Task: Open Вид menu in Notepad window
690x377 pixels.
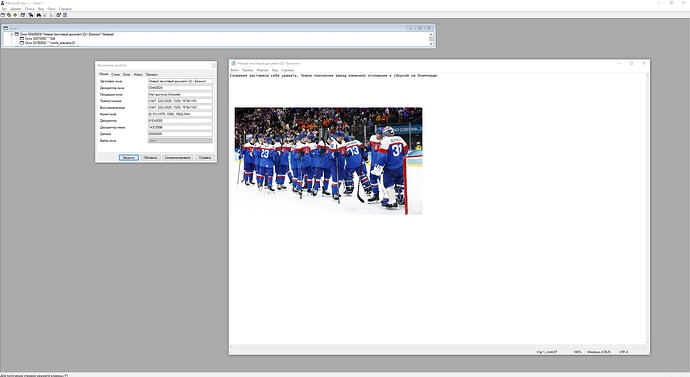Action: pyautogui.click(x=275, y=70)
